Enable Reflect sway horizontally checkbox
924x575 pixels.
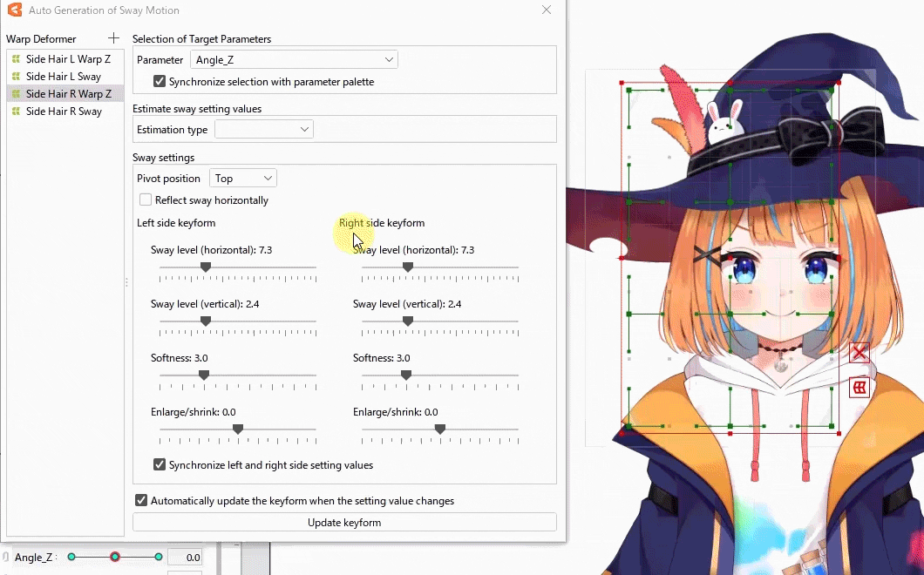pos(146,200)
